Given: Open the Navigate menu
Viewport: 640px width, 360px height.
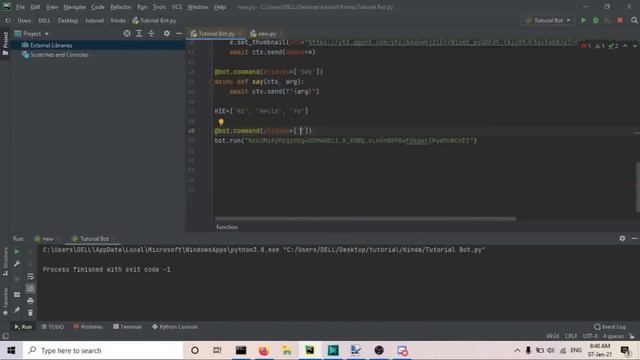Looking at the screenshot, I should (75, 7).
